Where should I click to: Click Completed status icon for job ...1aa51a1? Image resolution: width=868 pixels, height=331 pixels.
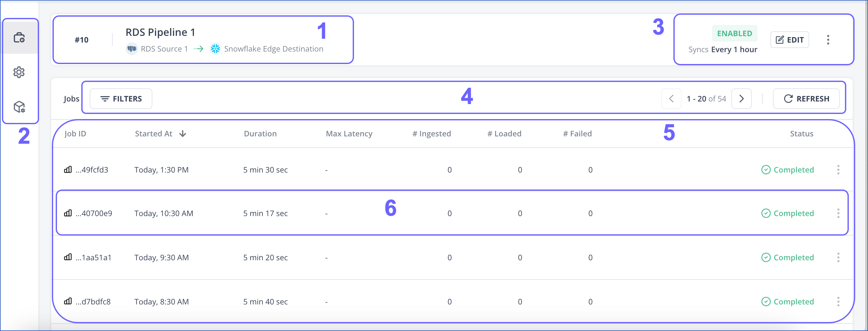pyautogui.click(x=766, y=257)
